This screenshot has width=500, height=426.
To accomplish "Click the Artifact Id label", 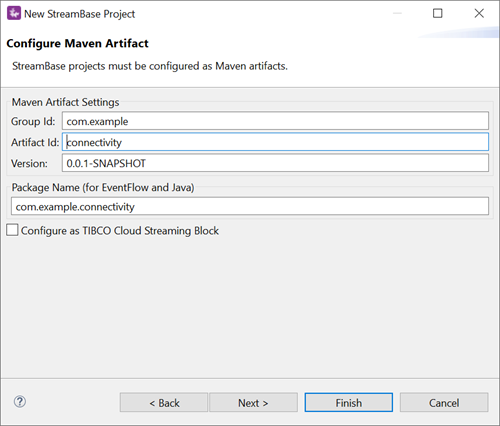I will click(x=35, y=142).
